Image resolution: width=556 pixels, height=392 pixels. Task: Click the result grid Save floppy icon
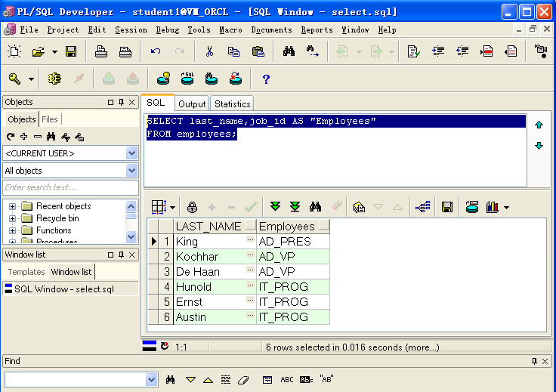447,207
